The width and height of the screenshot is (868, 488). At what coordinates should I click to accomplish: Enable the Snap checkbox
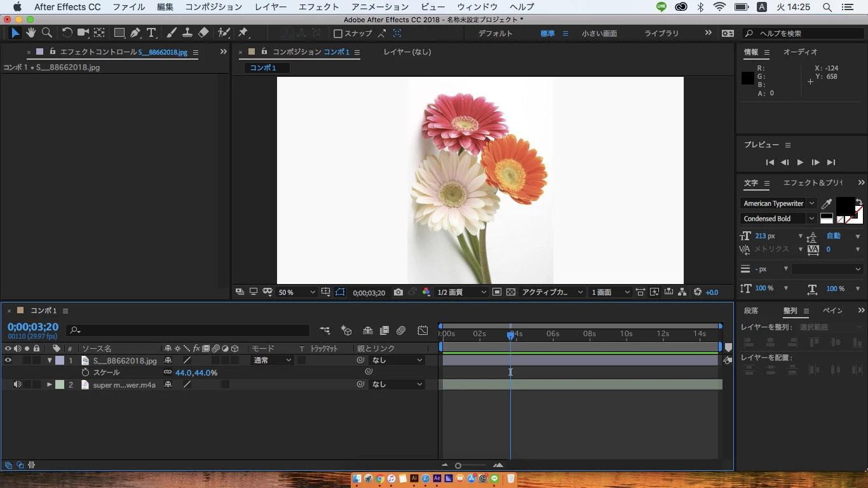338,34
